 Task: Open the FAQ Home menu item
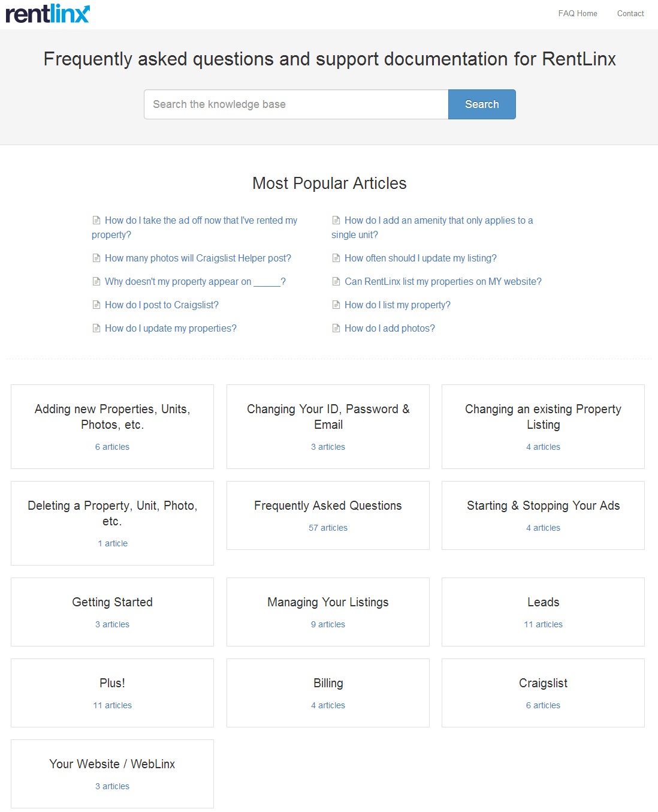pos(578,13)
